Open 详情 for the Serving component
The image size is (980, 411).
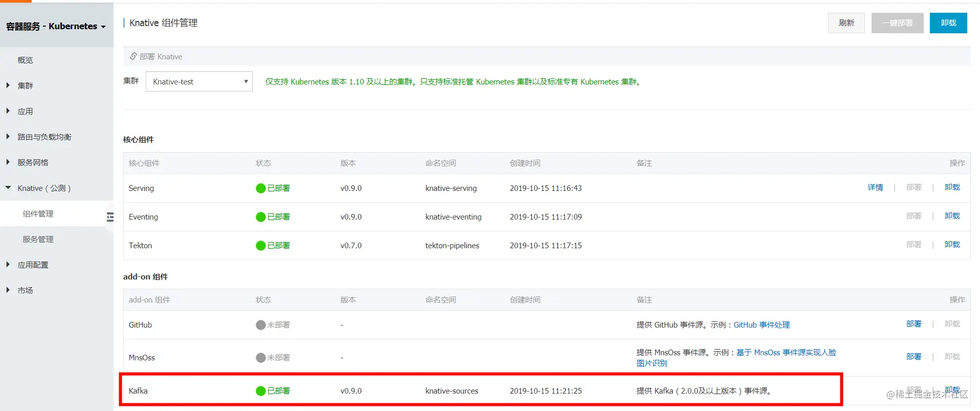click(x=875, y=187)
